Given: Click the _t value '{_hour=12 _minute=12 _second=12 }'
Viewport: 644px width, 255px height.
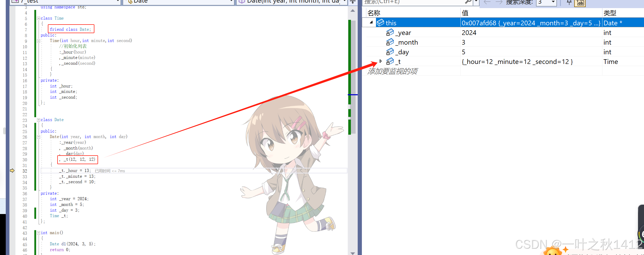Looking at the screenshot, I should tap(517, 62).
